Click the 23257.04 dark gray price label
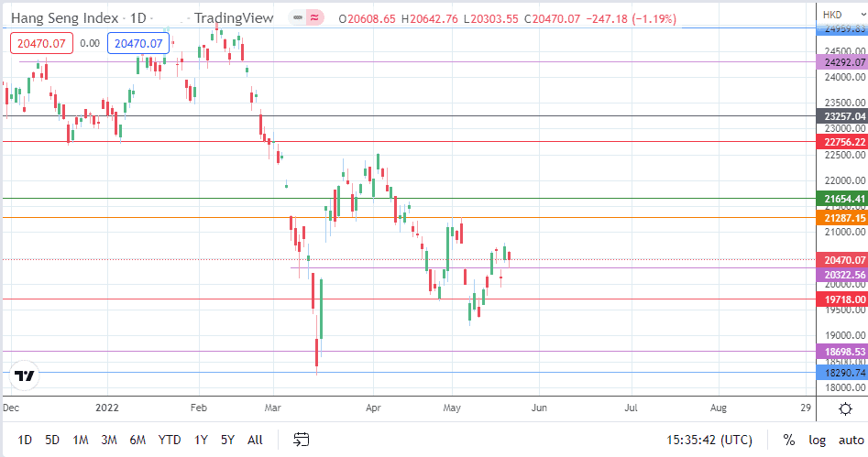Viewport: 868px width, 457px height. (x=842, y=116)
